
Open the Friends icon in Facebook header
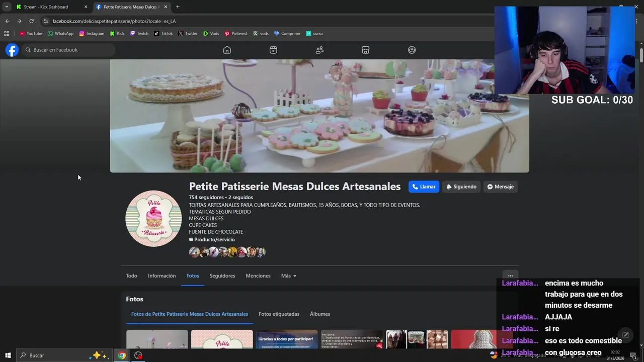click(319, 50)
